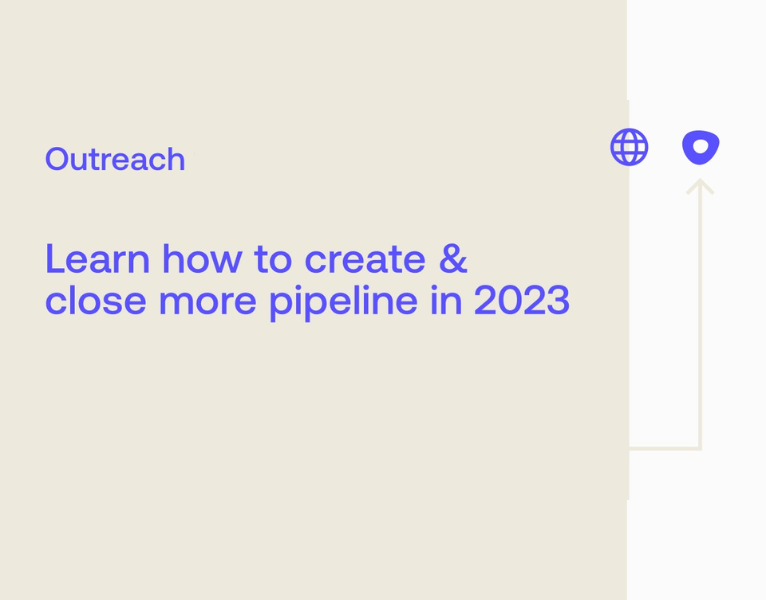Screen dimensions: 766x600
Task: Click the ampersand symbol in the headline
Action: 453,259
